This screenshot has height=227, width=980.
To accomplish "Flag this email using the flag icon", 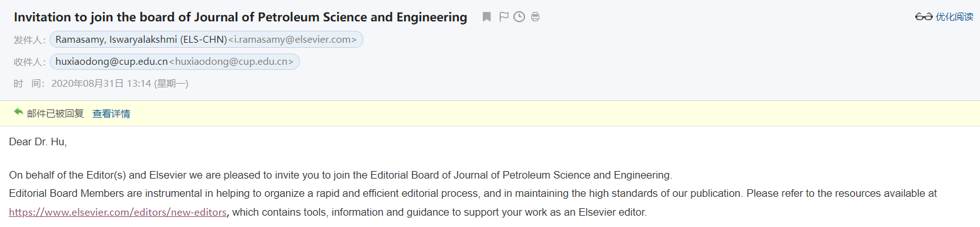I will click(504, 17).
